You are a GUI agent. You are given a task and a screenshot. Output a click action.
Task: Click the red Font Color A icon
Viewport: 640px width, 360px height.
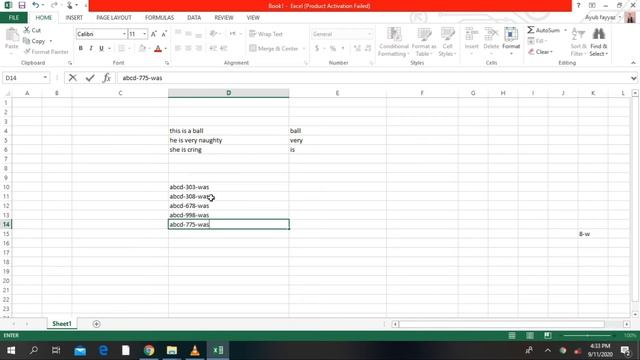158,49
